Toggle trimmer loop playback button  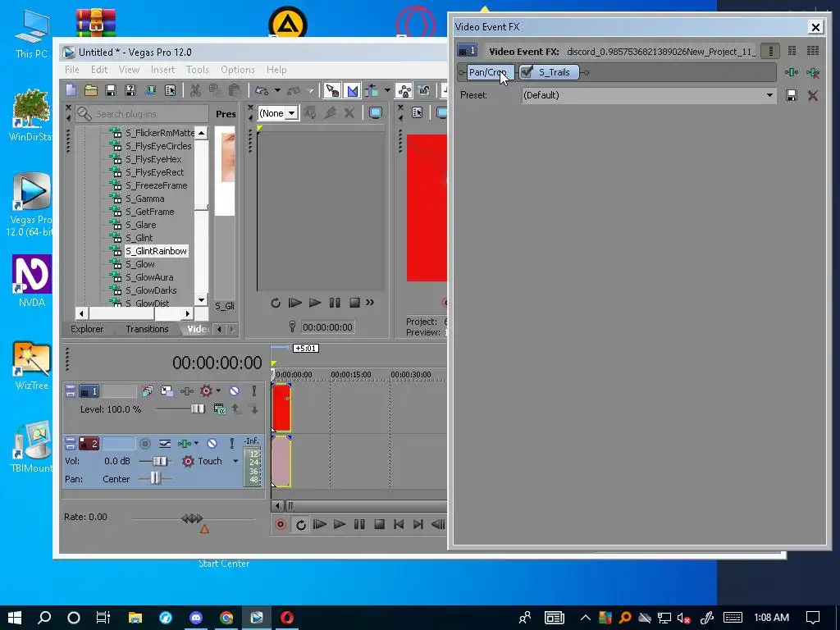(276, 303)
